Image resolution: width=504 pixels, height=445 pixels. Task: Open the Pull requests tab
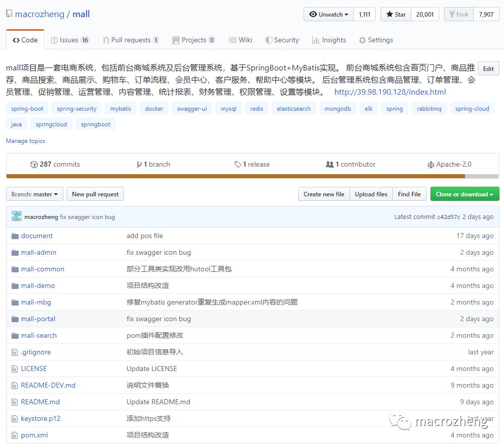130,40
